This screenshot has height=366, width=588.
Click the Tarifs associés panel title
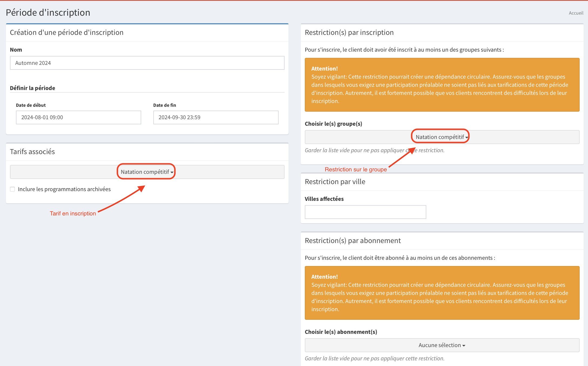point(32,152)
